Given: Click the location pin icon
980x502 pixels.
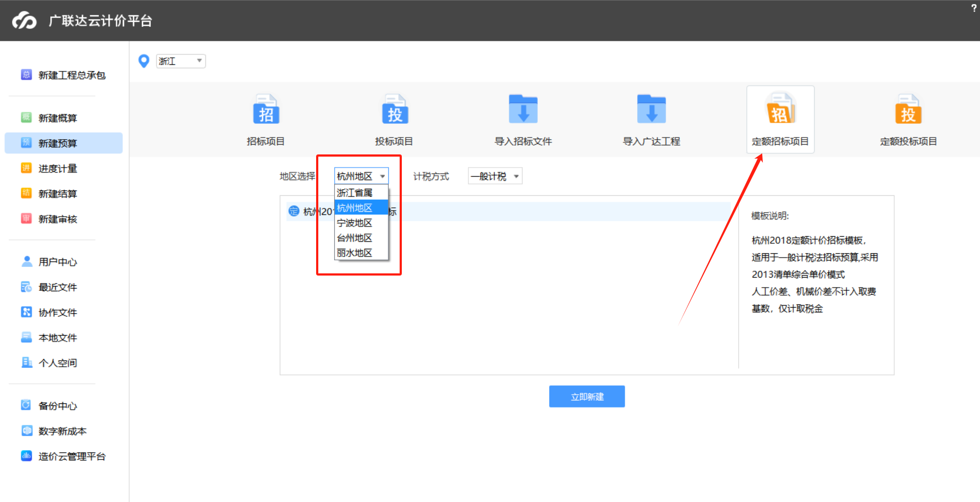Looking at the screenshot, I should pyautogui.click(x=144, y=61).
